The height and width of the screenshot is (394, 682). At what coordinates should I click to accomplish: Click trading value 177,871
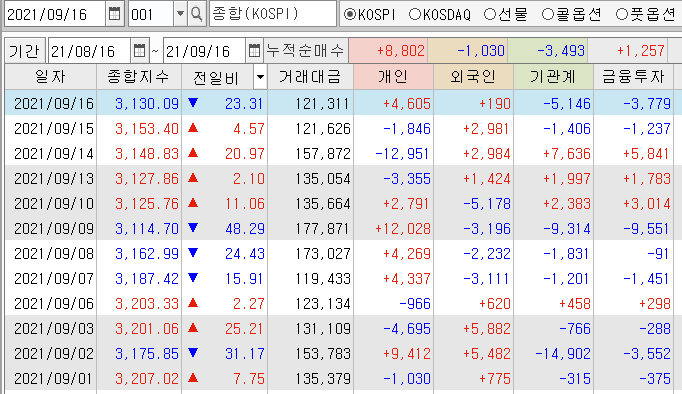pos(323,228)
